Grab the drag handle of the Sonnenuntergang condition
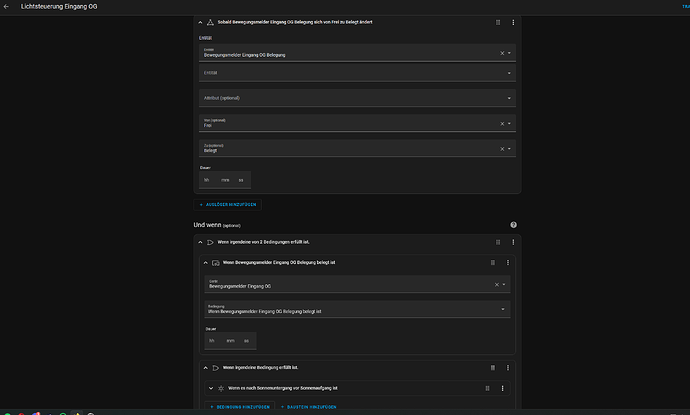Viewport: 690px width, 415px height. point(488,389)
